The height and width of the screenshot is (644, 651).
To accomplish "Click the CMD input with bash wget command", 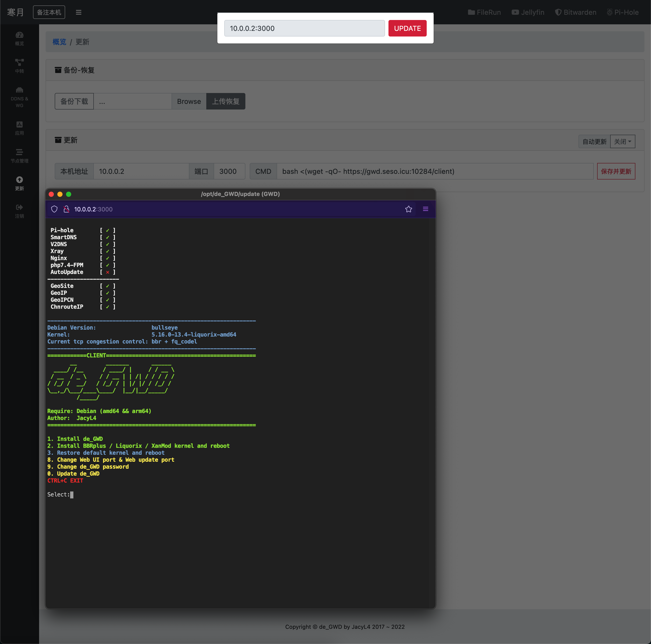I will (435, 171).
